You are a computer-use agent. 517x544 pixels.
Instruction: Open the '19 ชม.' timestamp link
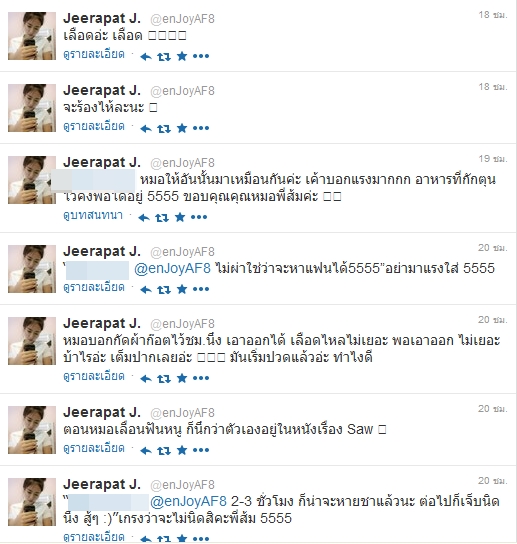pos(493,159)
